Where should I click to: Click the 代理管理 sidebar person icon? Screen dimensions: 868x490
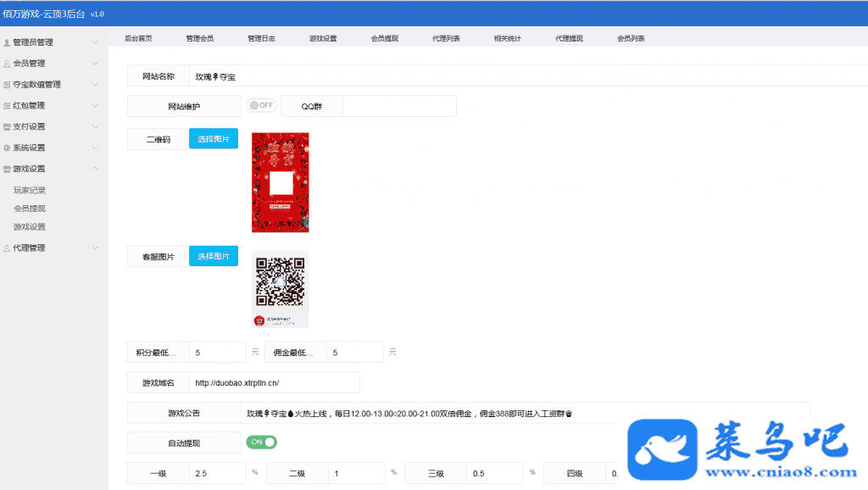click(7, 248)
